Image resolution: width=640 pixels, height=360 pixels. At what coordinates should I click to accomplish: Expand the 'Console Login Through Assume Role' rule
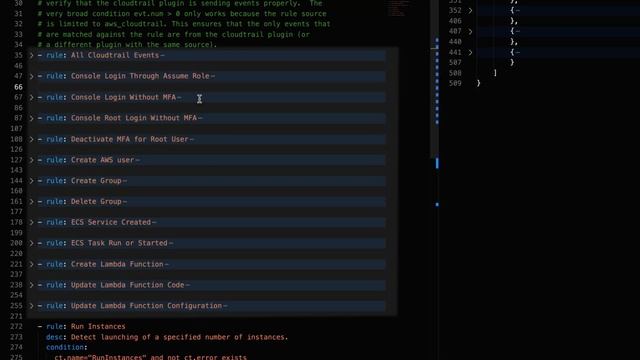point(31,76)
